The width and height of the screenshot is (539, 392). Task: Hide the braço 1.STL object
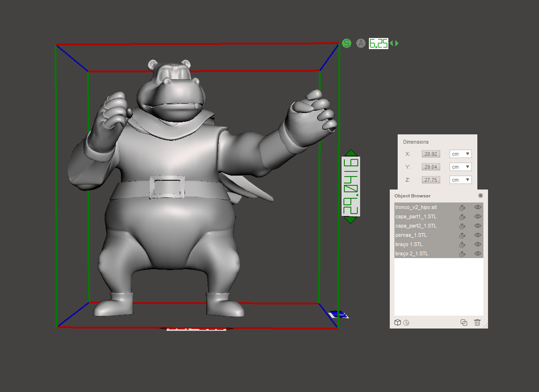click(x=477, y=244)
